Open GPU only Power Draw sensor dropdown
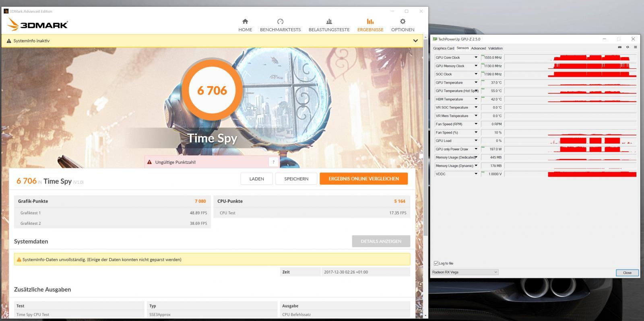This screenshot has width=644, height=321. click(x=476, y=149)
